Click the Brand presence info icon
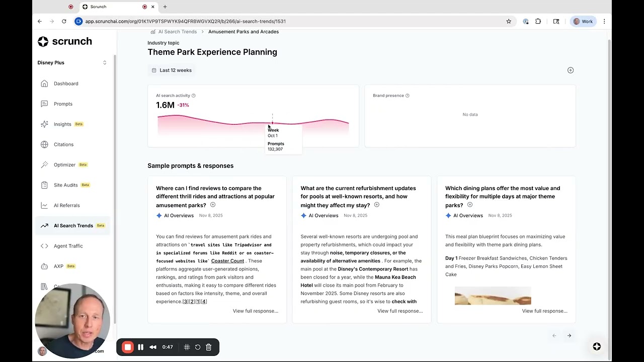 pos(408,96)
